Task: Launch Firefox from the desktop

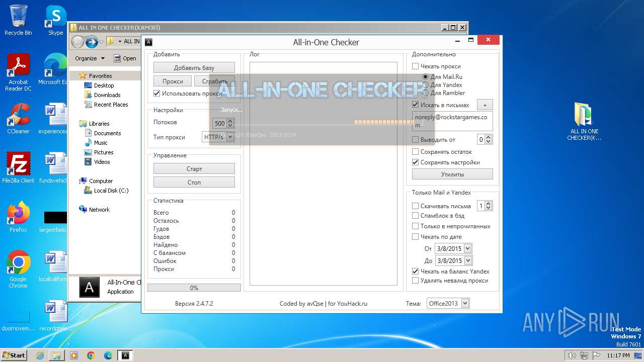Action: [18, 217]
